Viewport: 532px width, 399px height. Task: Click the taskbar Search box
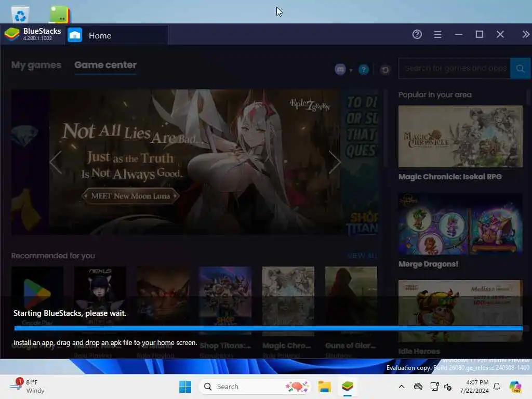tap(255, 387)
